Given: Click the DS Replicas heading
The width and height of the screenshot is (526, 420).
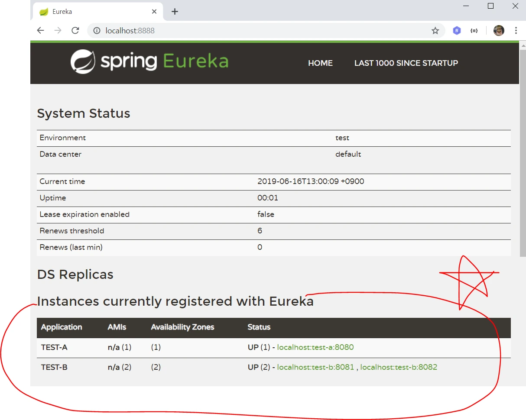Looking at the screenshot, I should tap(75, 275).
